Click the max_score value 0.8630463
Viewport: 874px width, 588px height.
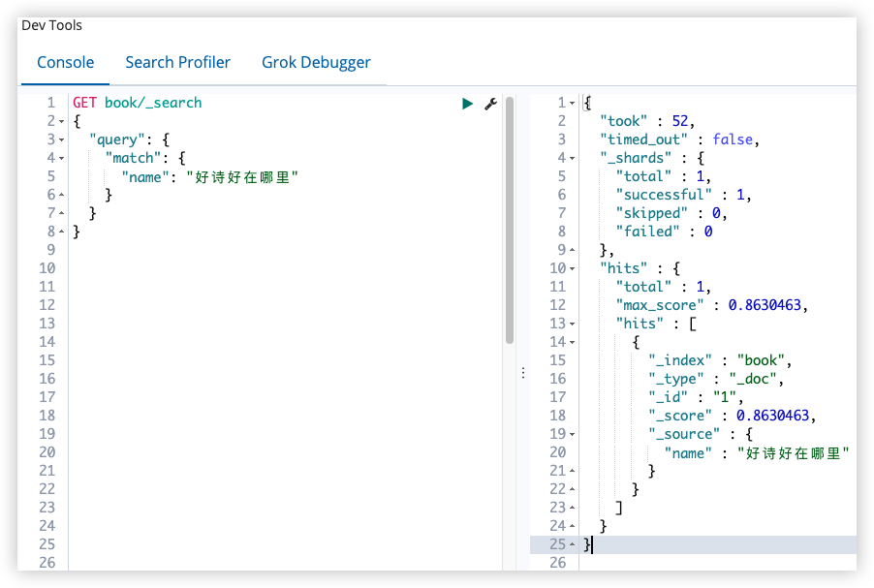(765, 305)
